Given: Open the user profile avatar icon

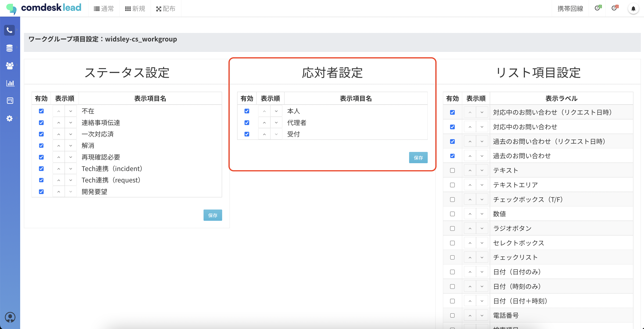Looking at the screenshot, I should point(10,317).
